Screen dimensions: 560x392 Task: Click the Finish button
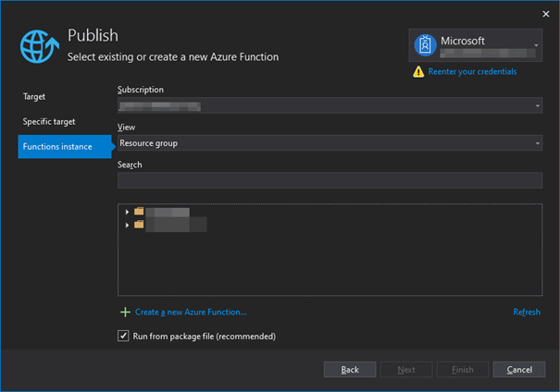point(463,370)
